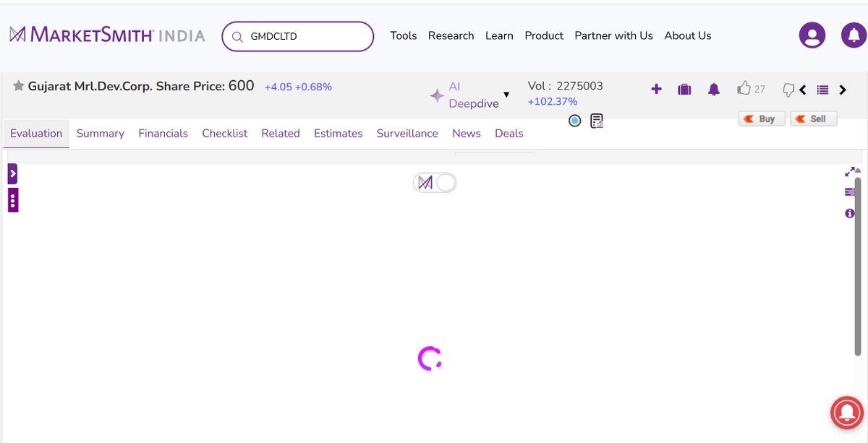The width and height of the screenshot is (868, 443).
Task: Open the Product menu
Action: (x=544, y=35)
